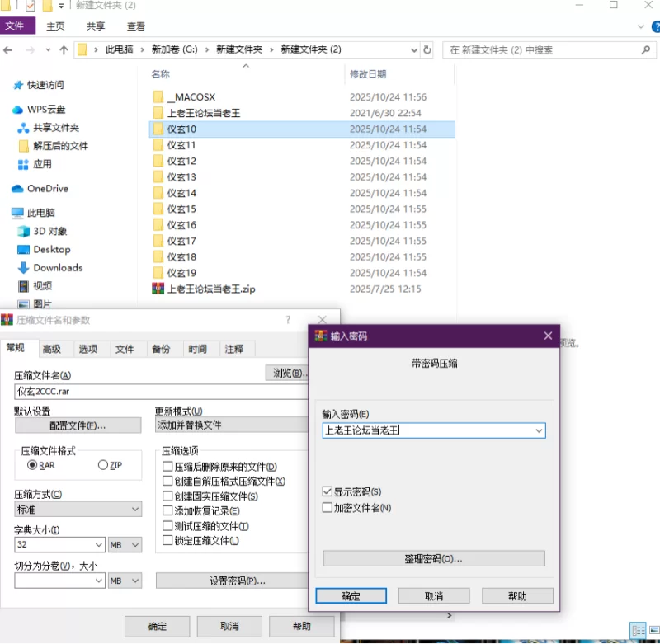Open WPS云盘 cloud icon in sidebar
This screenshot has height=644, width=660.
(17, 110)
